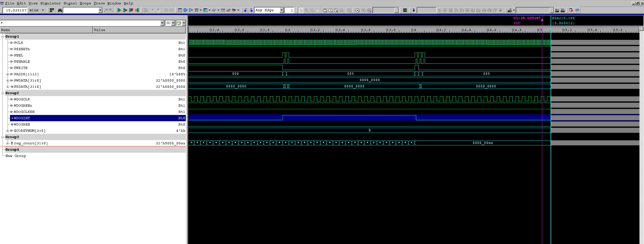Open the Any Edge search type dropdown
Image resolution: width=644 pixels, height=244 pixels.
(281, 10)
